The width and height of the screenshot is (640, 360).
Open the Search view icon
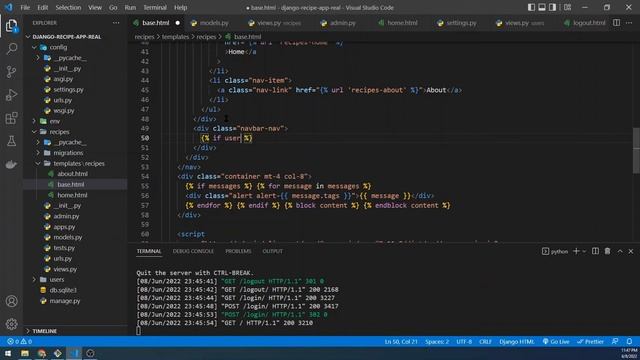[11, 49]
